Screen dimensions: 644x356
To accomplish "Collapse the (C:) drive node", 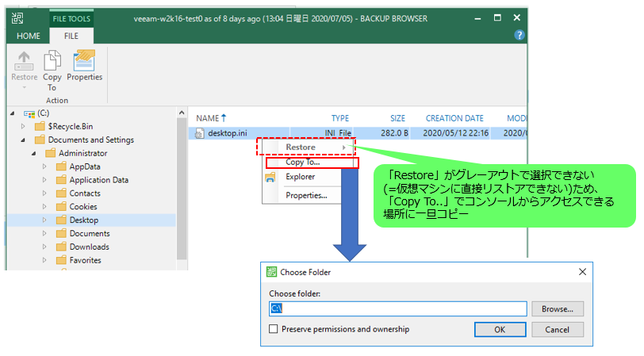I will pos(13,113).
